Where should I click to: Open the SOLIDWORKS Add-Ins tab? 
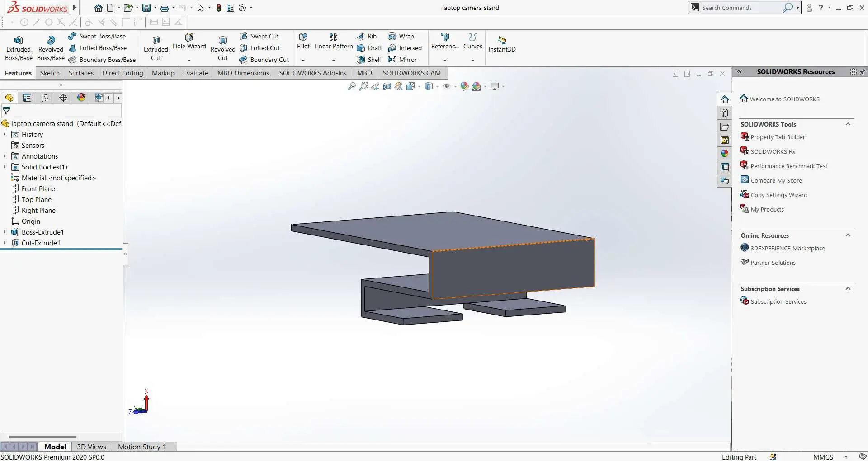(x=313, y=73)
